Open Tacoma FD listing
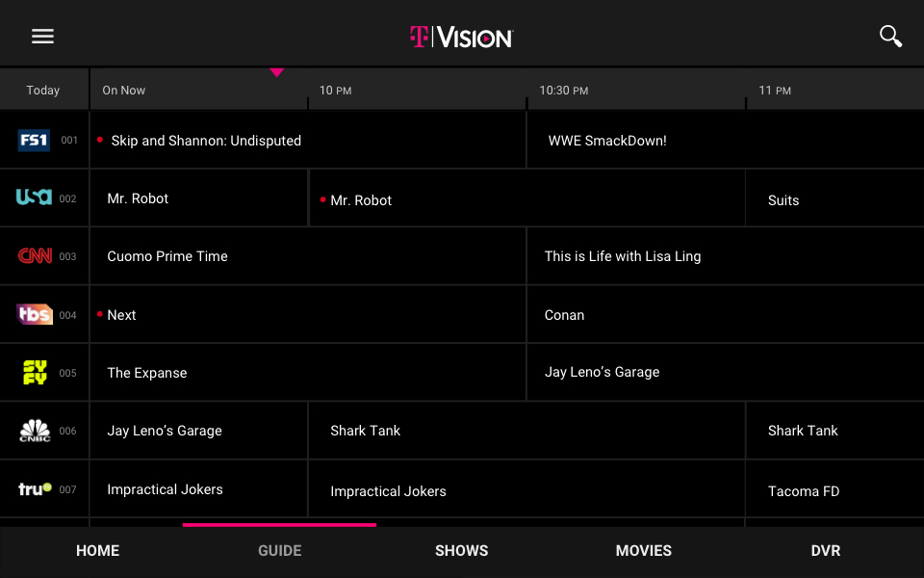Screen dimensions: 924x578 (835, 489)
